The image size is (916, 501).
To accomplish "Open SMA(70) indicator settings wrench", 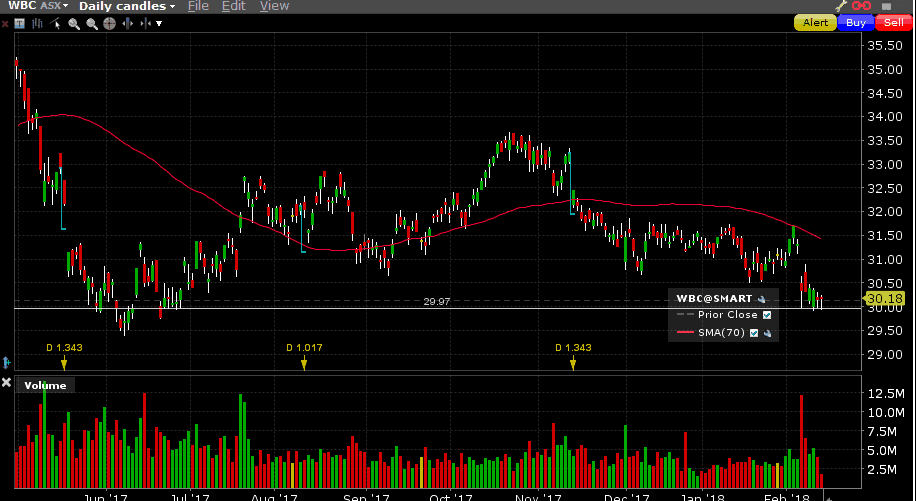I will point(769,333).
